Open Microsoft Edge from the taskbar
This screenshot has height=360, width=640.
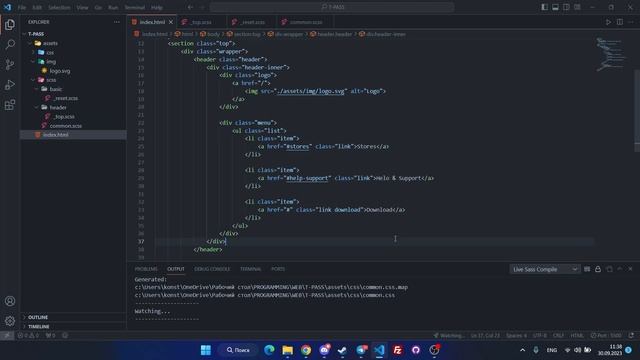269,350
